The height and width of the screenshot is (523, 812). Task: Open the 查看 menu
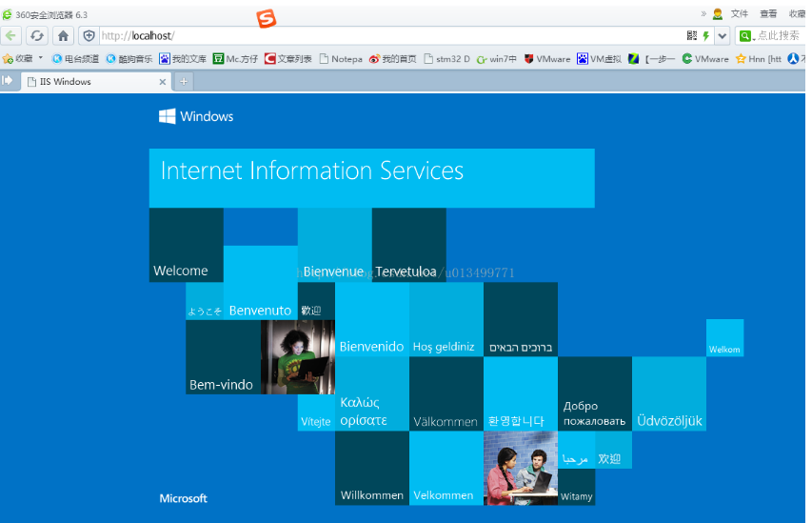pos(768,14)
